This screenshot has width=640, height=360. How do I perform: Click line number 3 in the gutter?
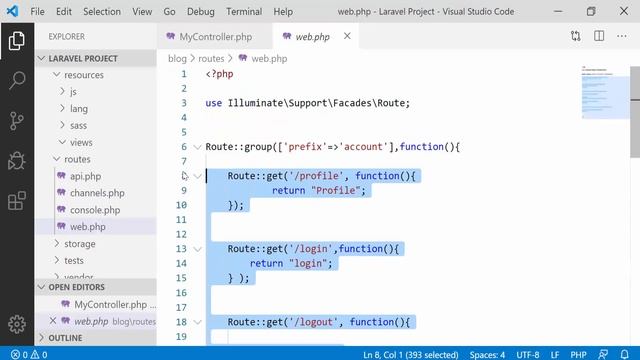pyautogui.click(x=184, y=103)
